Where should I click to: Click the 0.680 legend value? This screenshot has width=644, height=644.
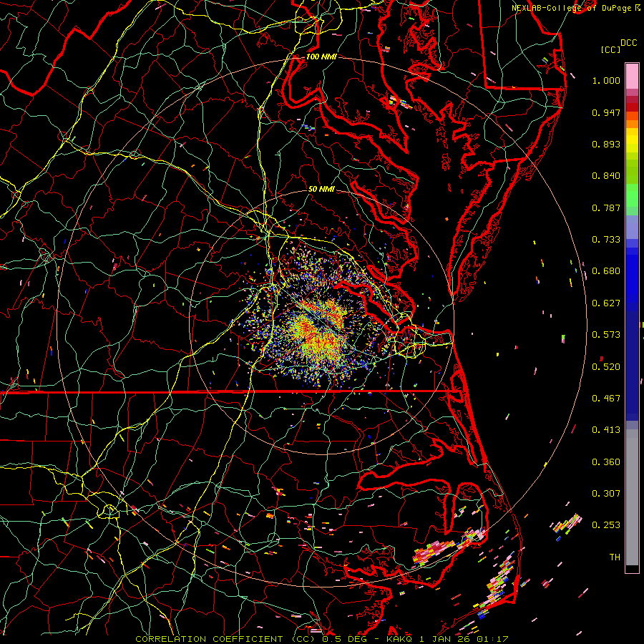coord(606,271)
